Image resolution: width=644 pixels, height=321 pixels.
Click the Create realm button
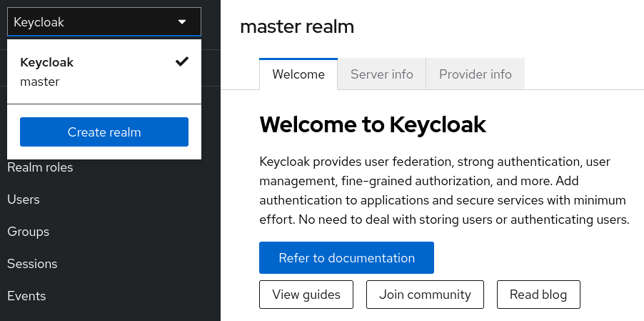click(x=104, y=132)
